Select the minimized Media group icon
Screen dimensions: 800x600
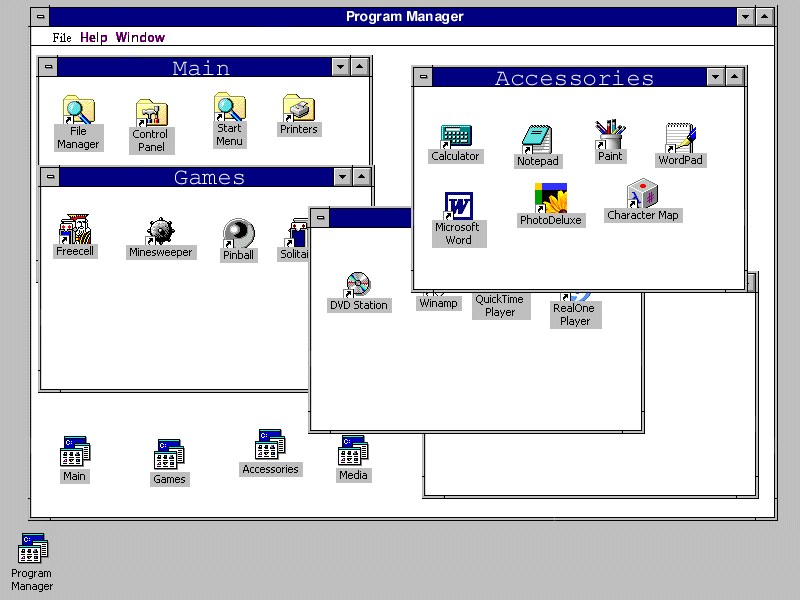coord(353,458)
